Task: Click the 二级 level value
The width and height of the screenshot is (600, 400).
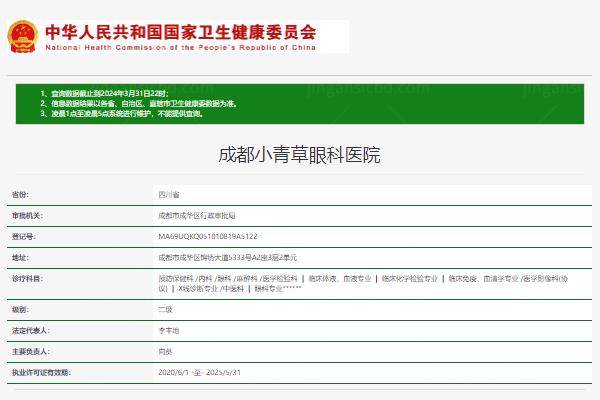Action: click(x=165, y=309)
